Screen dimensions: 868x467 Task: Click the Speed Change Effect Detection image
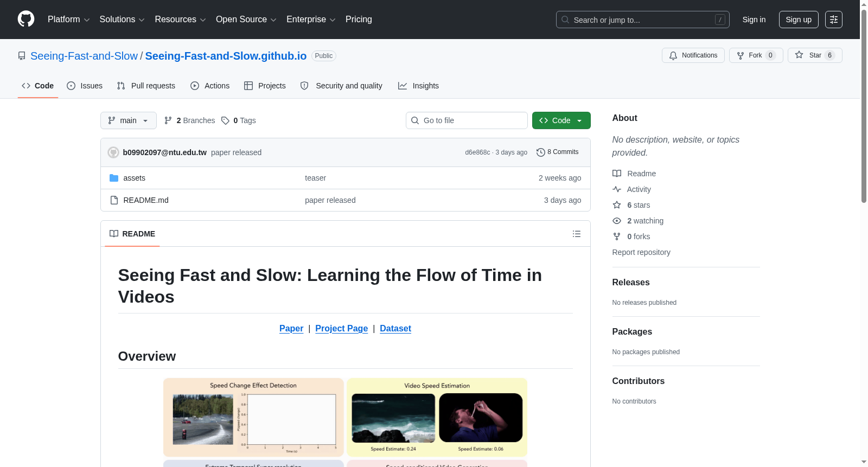pos(253,417)
